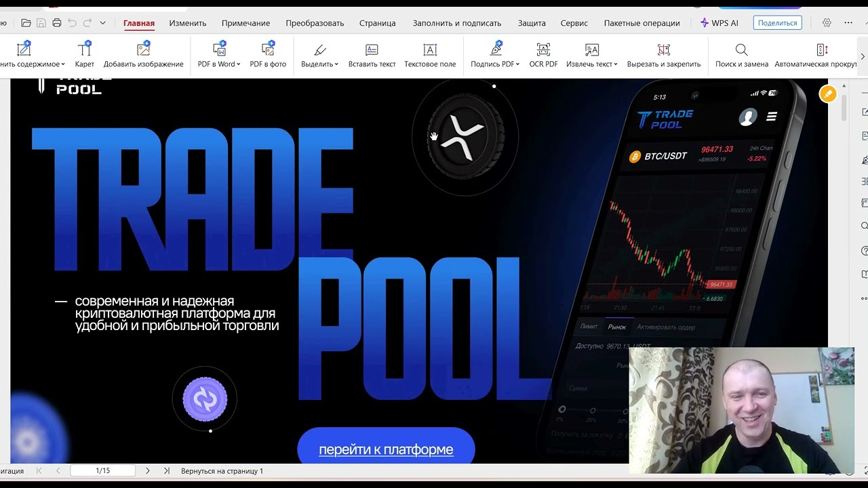The width and height of the screenshot is (868, 488).
Task: Click the Вырезать и закрепить tool
Action: coord(664,56)
